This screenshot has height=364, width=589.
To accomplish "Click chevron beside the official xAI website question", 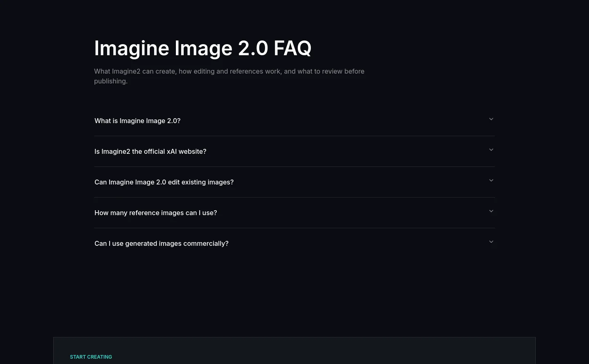I will (491, 150).
